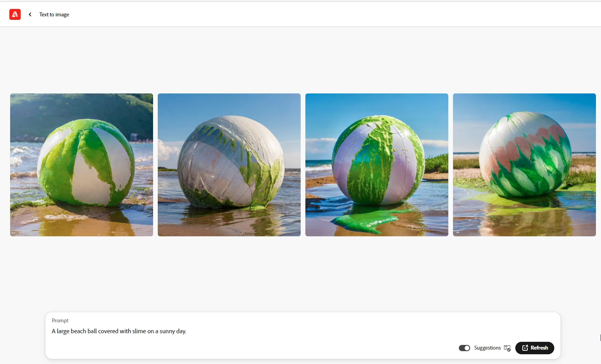The width and height of the screenshot is (601, 364).
Task: Click into the prompt text about beach ball
Action: coord(119,331)
